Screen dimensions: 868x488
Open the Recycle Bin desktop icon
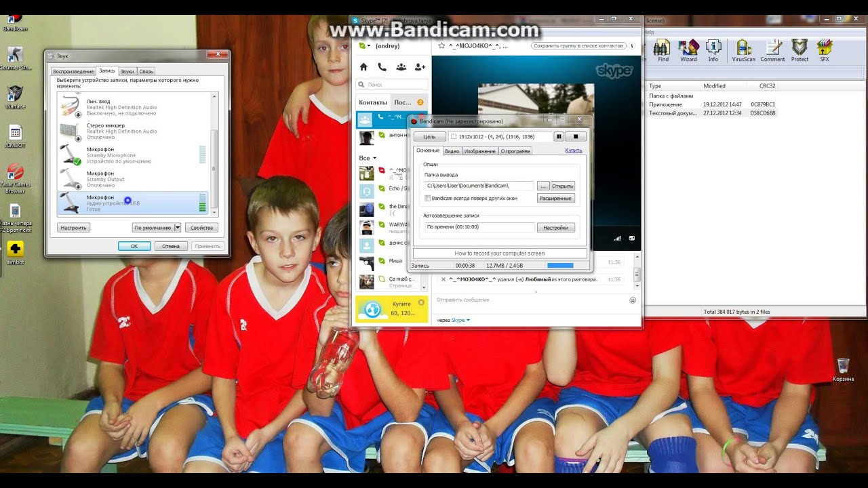(x=843, y=369)
